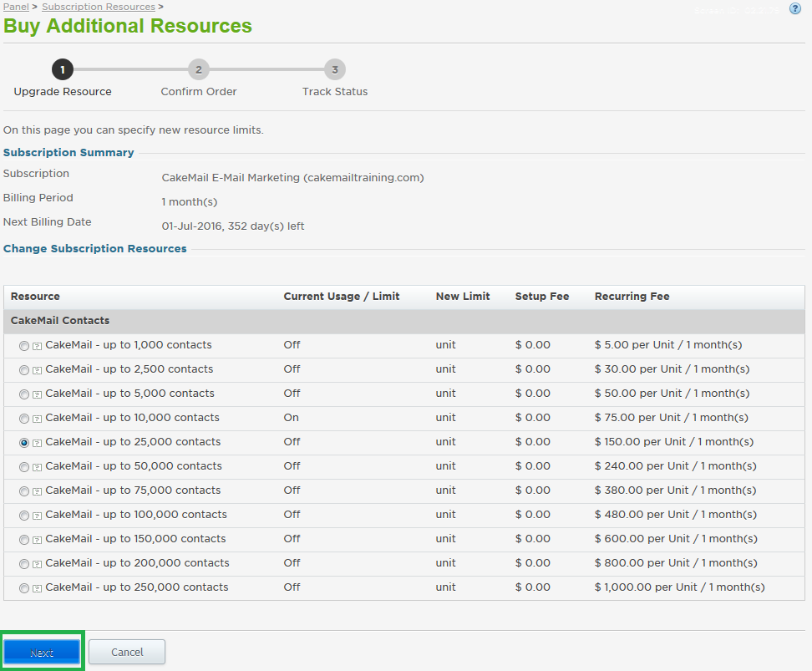This screenshot has height=671, width=812.
Task: Click the info icon beside 2,500 contacts
Action: [38, 370]
